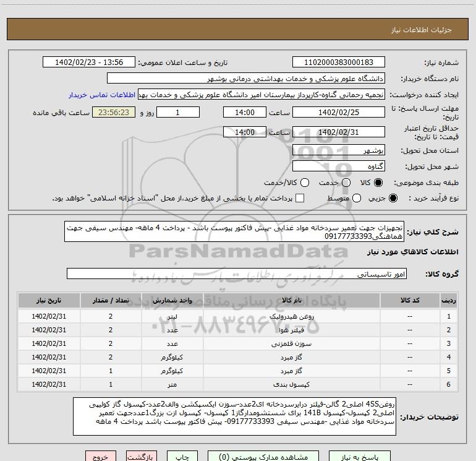The width and height of the screenshot is (476, 461).
Task: Select the خدمت radio option
Action: point(346,183)
